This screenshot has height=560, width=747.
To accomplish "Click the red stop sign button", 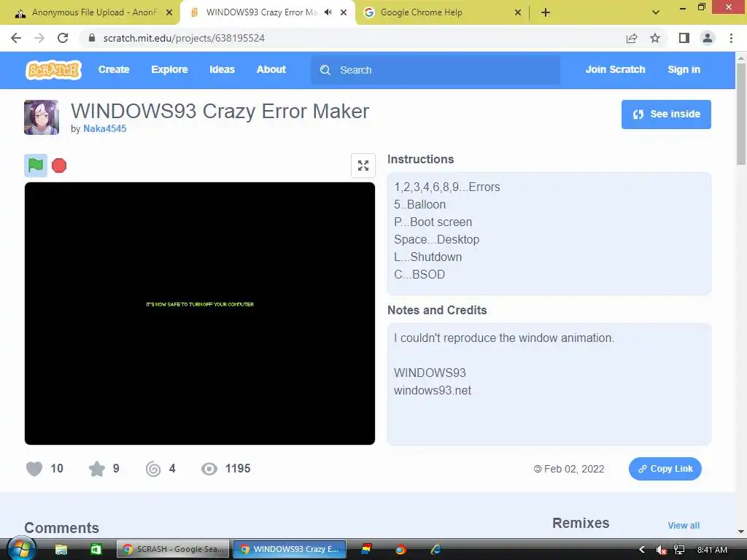I will point(59,166).
